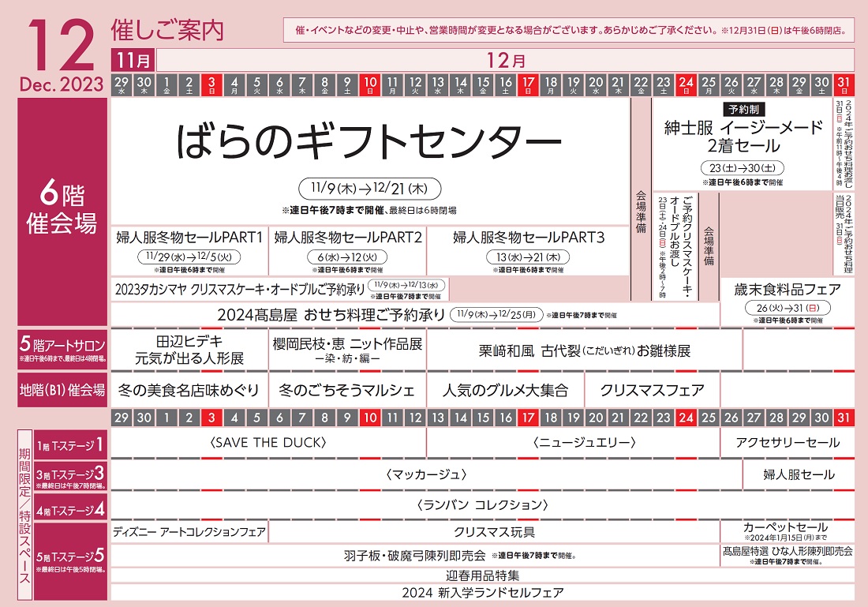
Task: Click 〈ランバン コレクション〉 entry
Action: click(483, 505)
